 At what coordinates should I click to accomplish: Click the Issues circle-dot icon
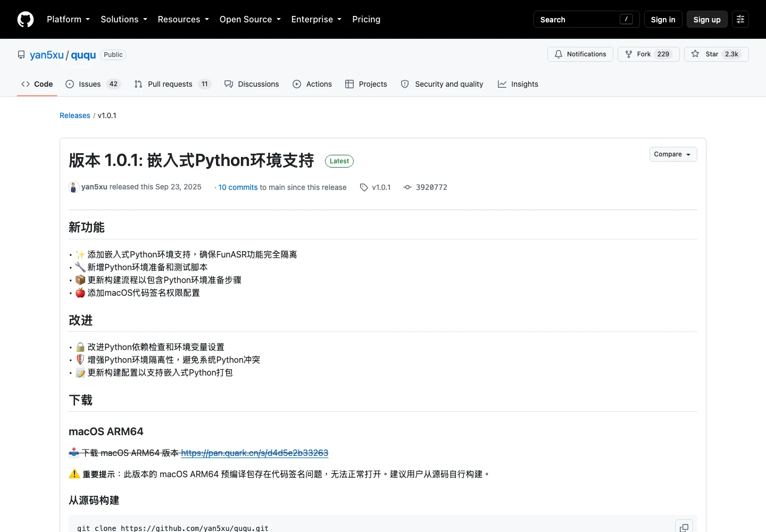(x=70, y=84)
